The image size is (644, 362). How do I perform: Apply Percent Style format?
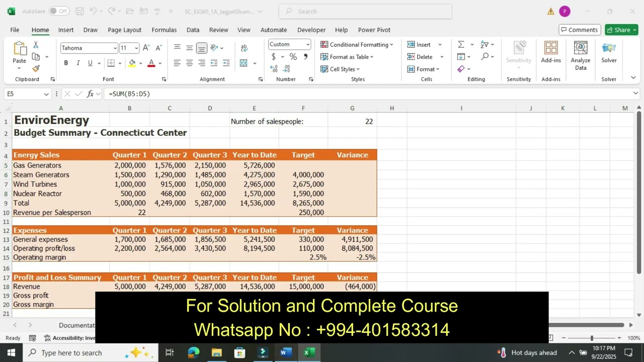pyautogui.click(x=293, y=57)
